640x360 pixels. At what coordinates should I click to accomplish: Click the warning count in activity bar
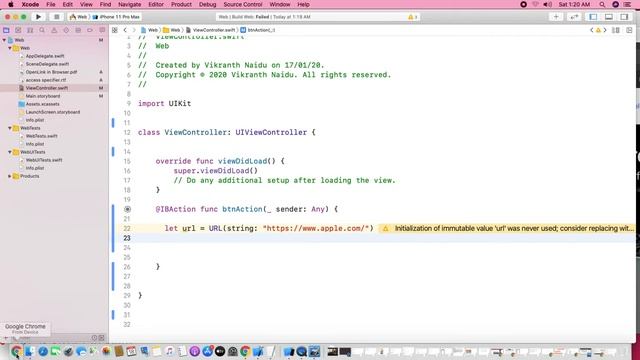pos(413,17)
